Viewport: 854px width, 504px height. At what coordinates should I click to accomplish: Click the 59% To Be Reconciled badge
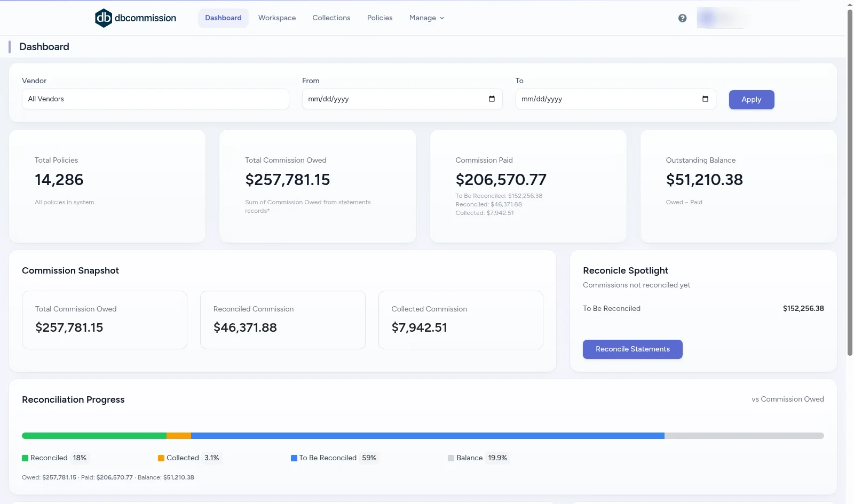[369, 458]
